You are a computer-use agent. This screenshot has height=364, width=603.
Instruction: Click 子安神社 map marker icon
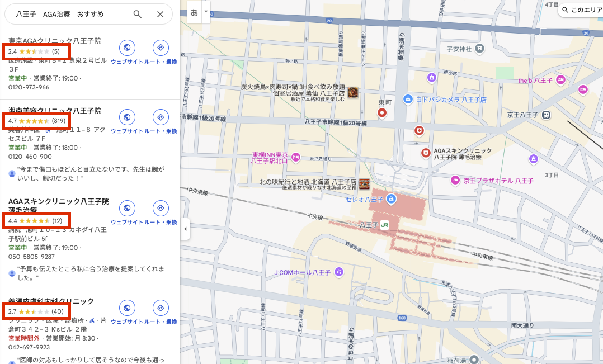coord(479,49)
